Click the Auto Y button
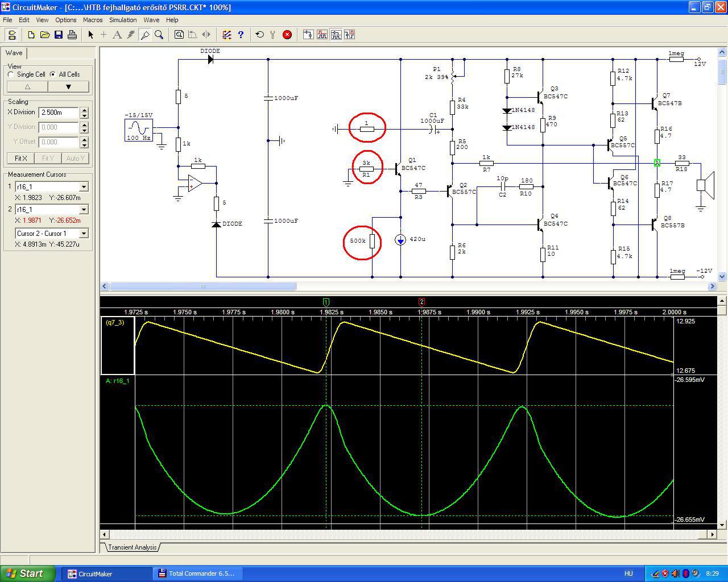The height and width of the screenshot is (582, 728). click(x=76, y=158)
